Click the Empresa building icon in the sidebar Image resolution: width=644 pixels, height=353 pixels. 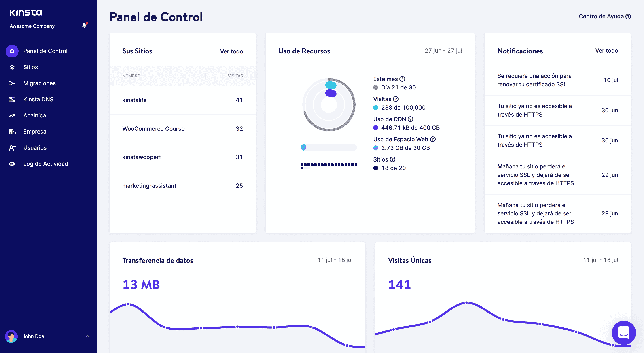pos(12,132)
